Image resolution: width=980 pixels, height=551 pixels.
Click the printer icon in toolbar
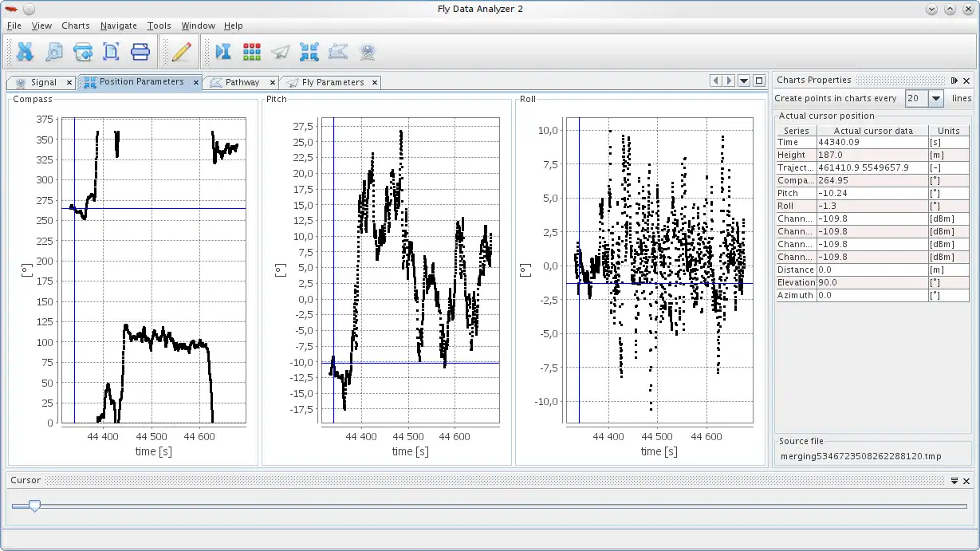point(140,52)
